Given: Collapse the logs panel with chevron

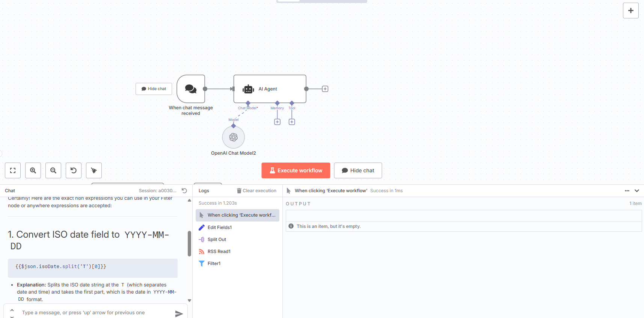Looking at the screenshot, I should click(637, 191).
